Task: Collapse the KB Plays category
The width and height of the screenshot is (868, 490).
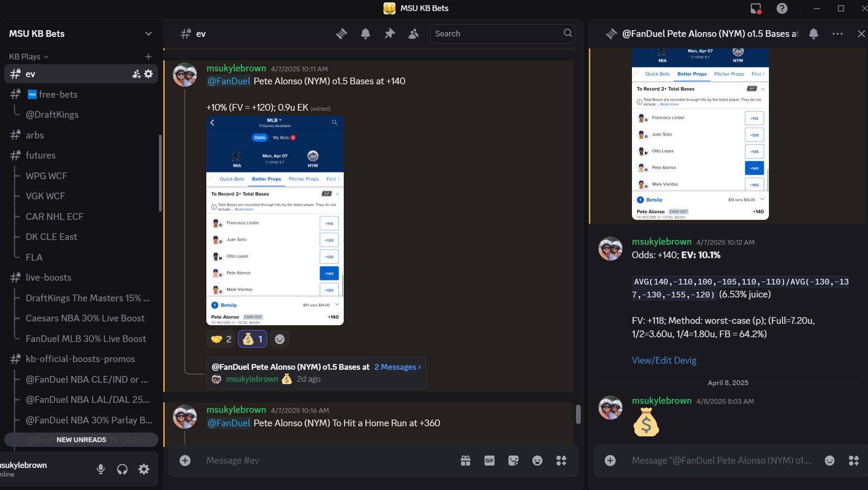Action: tap(29, 57)
